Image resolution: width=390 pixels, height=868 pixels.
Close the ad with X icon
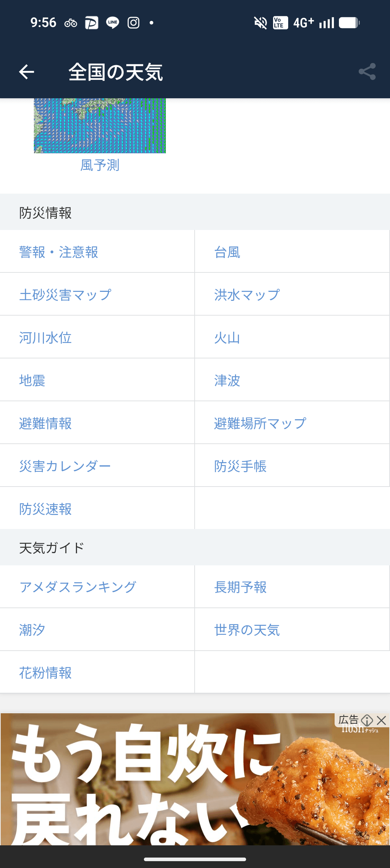(x=381, y=720)
